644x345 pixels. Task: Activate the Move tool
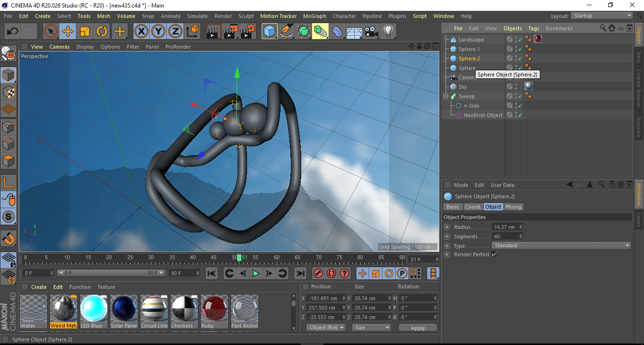(x=68, y=32)
